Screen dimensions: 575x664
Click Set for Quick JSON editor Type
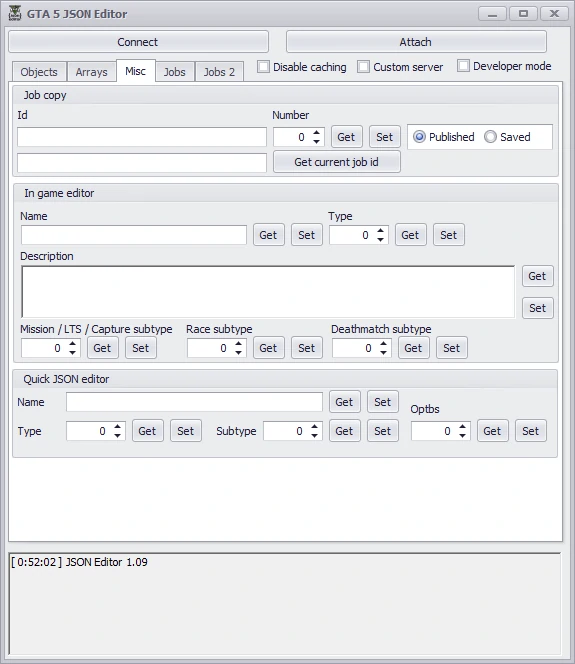tap(185, 431)
